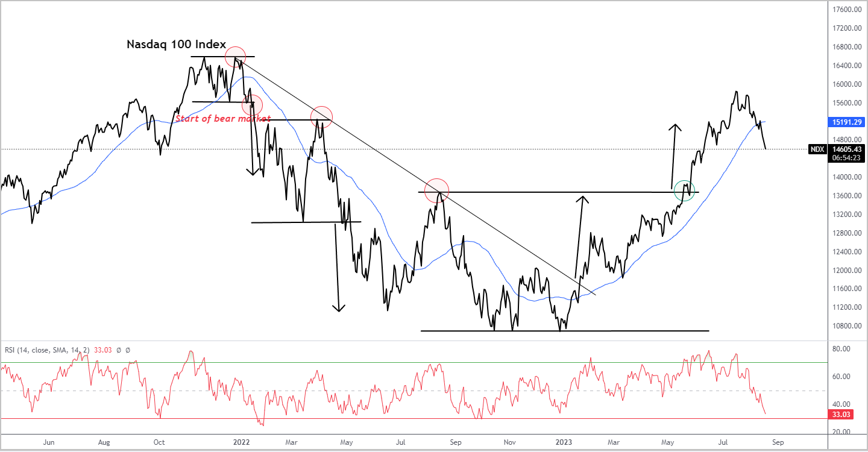This screenshot has width=868, height=452.
Task: Click the 17600.00 price axis label
Action: (x=846, y=10)
